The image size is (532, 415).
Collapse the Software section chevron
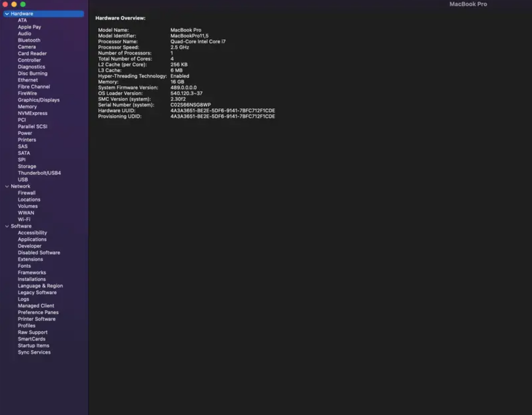point(7,226)
